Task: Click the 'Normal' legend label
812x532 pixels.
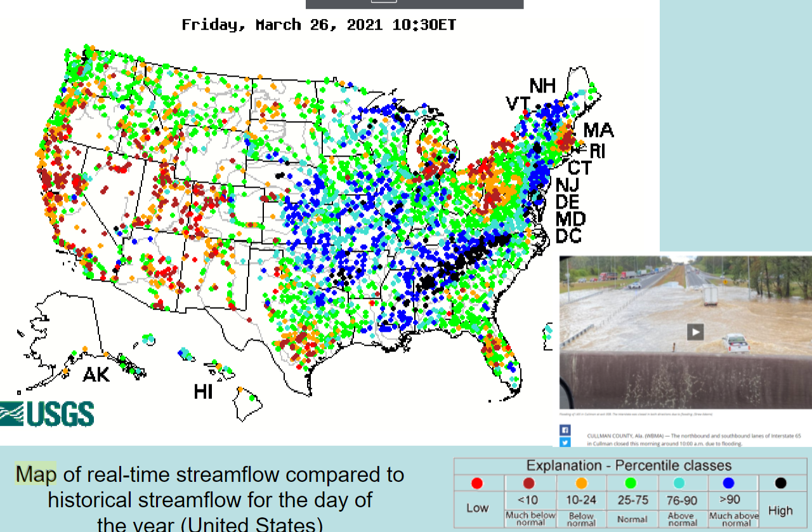Action: click(x=632, y=519)
